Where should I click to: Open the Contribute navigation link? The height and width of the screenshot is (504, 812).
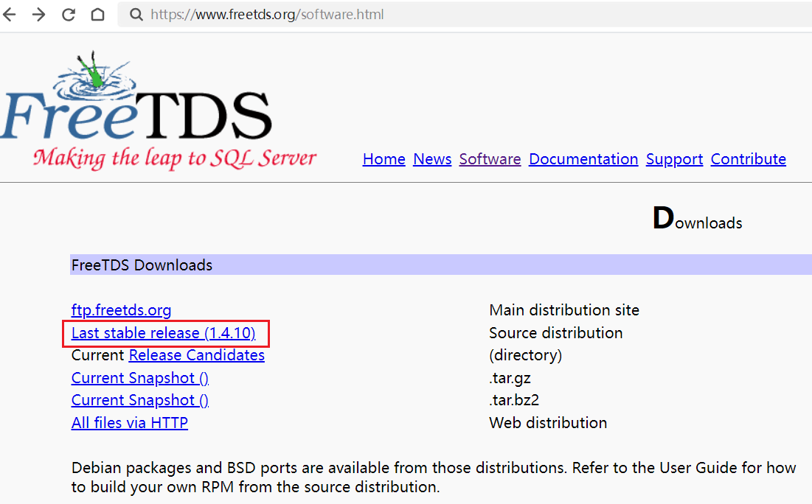click(749, 159)
